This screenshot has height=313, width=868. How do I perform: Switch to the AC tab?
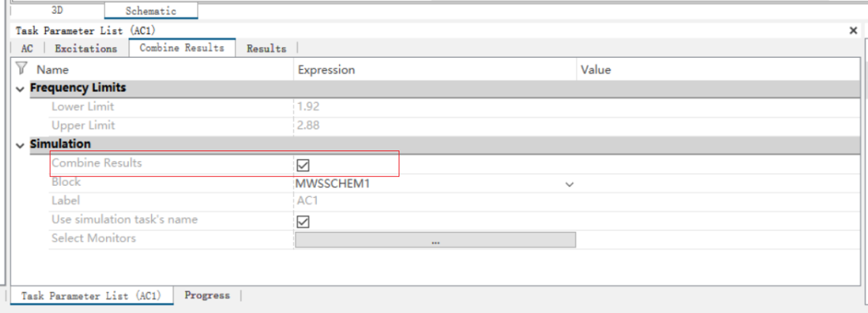click(x=27, y=49)
